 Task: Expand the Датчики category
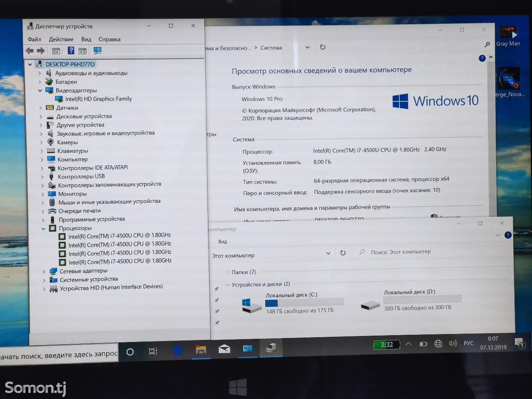tap(41, 108)
